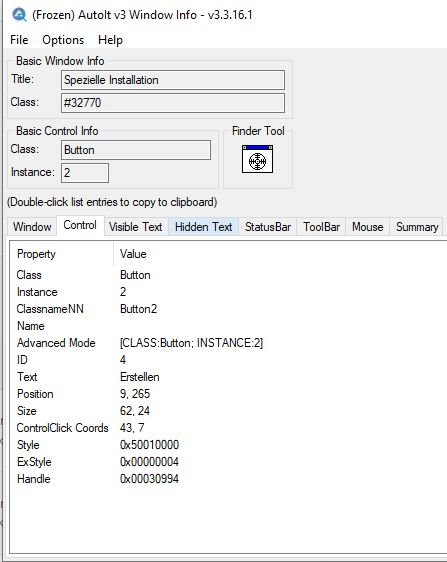Screen dimensions: 447x562
Task: Select the Visible Text tab
Action: [136, 227]
